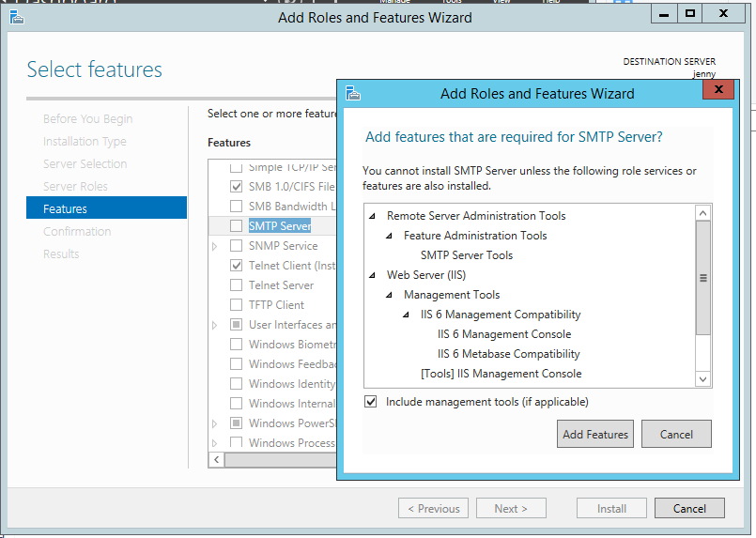756x538 pixels.
Task: Toggle the User Interfaces checkbox
Action: 236,325
